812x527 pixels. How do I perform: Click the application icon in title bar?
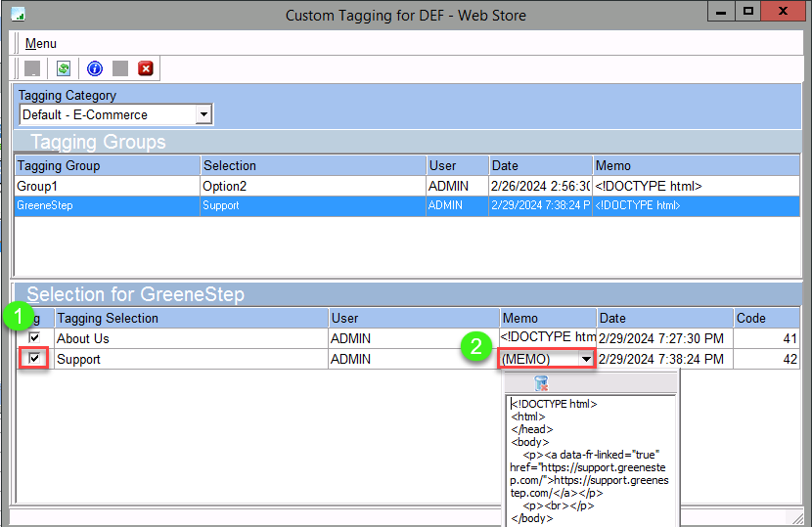pos(18,15)
